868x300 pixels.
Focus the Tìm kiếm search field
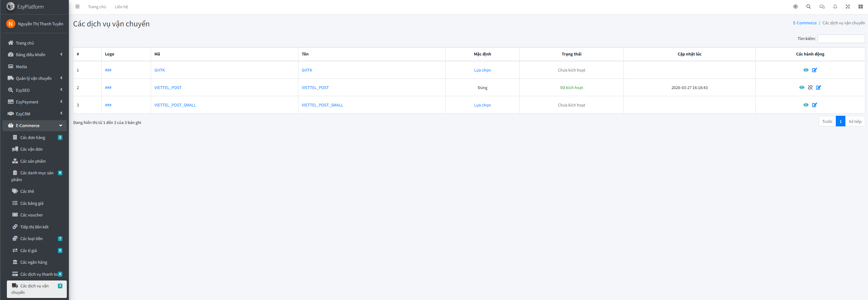841,39
